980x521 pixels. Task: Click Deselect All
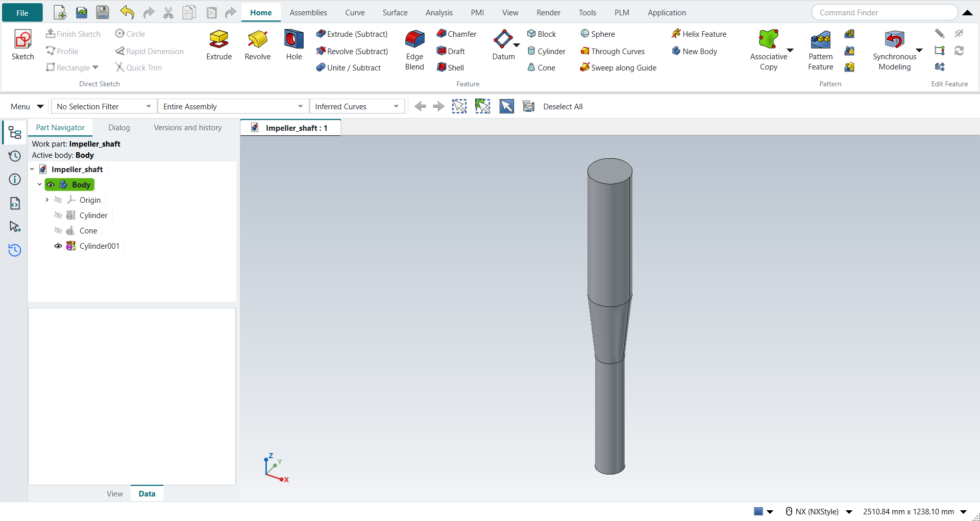point(563,106)
